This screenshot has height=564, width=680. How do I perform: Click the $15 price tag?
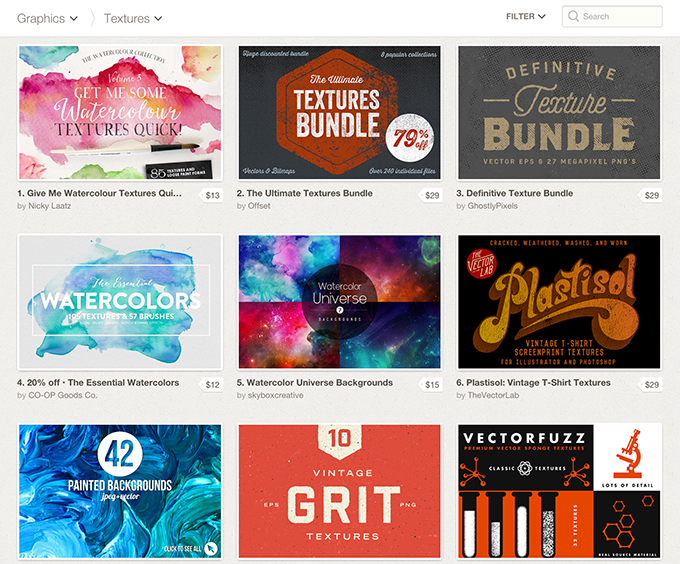tap(431, 385)
